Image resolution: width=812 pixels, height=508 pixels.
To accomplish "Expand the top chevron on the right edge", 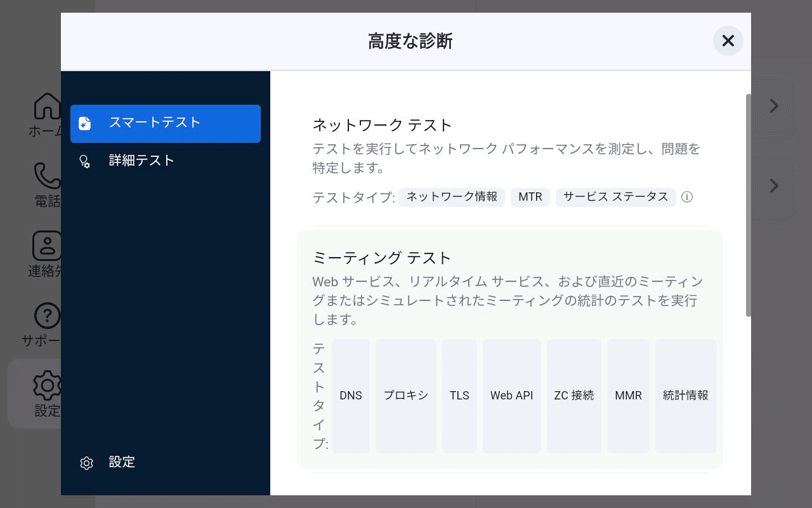I will coord(774,106).
